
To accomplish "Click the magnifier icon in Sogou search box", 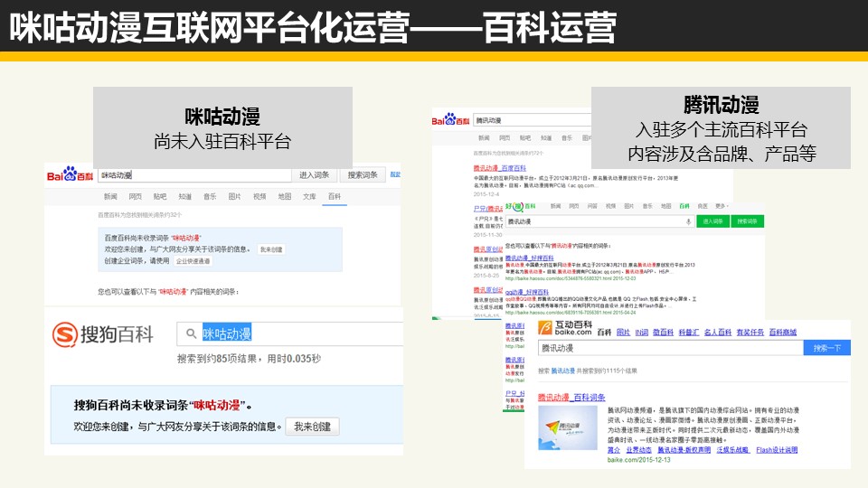I will pos(191,333).
